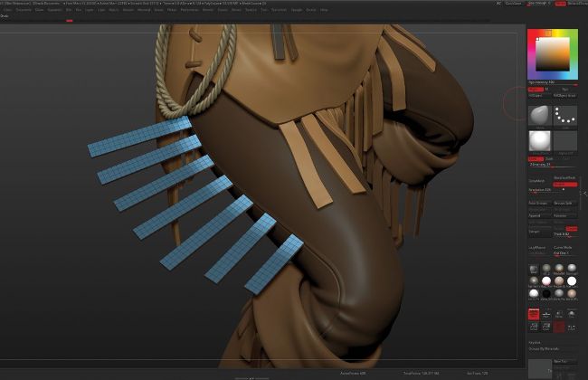588x380 pixels.
Task: Click the dark red square swatch icon
Action: (x=560, y=326)
